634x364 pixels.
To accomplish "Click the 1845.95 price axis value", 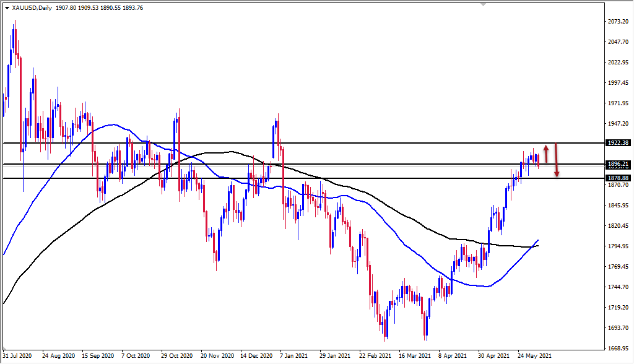I will pyautogui.click(x=619, y=205).
